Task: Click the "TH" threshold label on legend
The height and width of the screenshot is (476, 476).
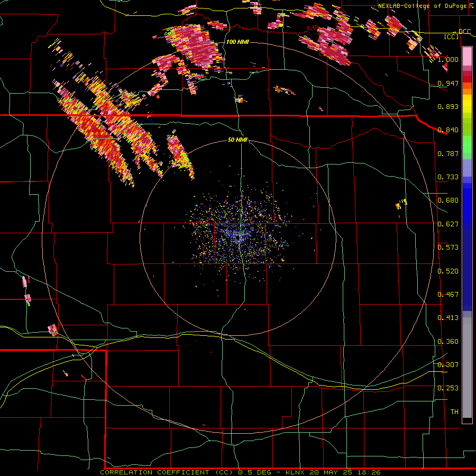Action: click(x=454, y=412)
